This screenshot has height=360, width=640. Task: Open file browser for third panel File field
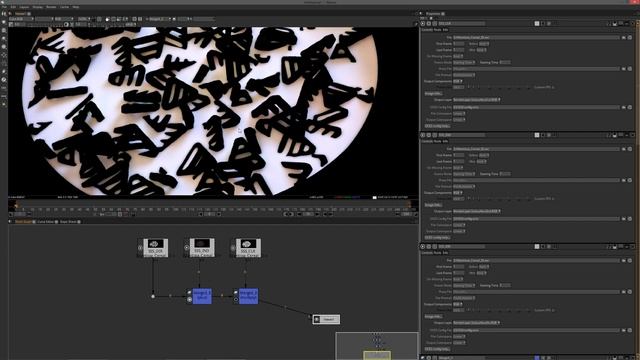[x=624, y=260]
